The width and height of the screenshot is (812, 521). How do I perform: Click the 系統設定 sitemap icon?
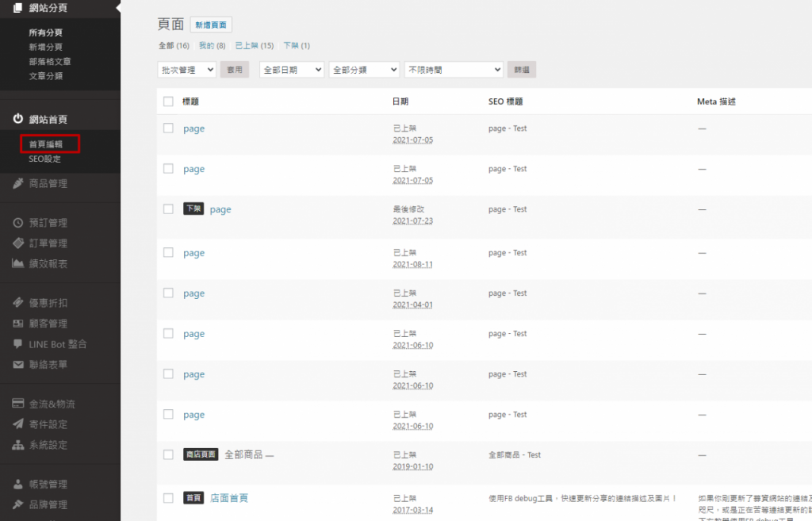(x=18, y=445)
